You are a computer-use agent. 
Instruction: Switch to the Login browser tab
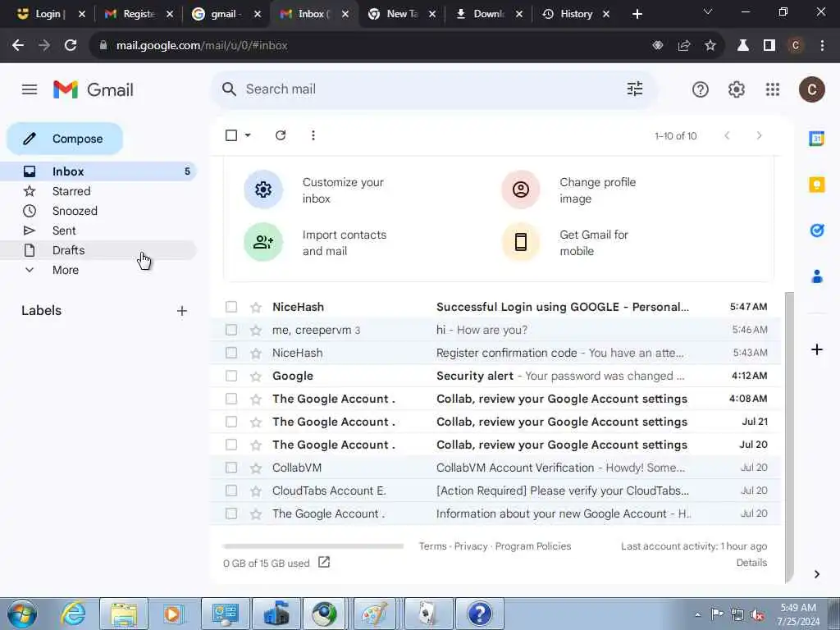point(51,14)
